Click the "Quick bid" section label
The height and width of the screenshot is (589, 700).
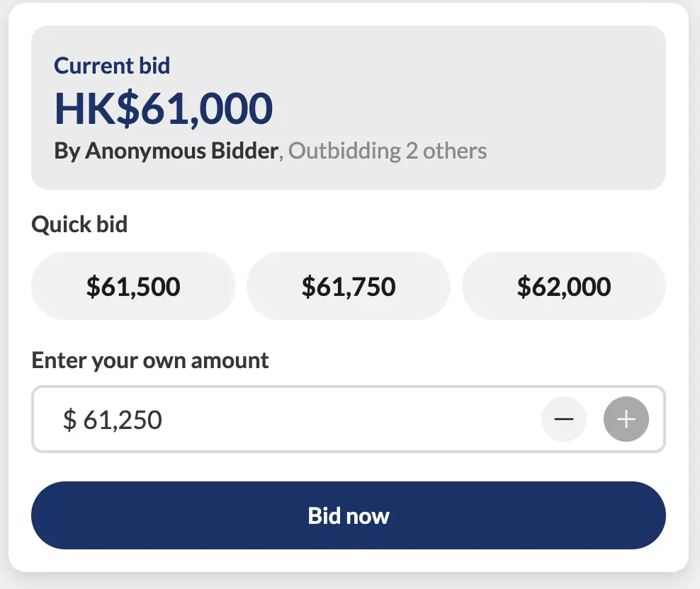[79, 224]
